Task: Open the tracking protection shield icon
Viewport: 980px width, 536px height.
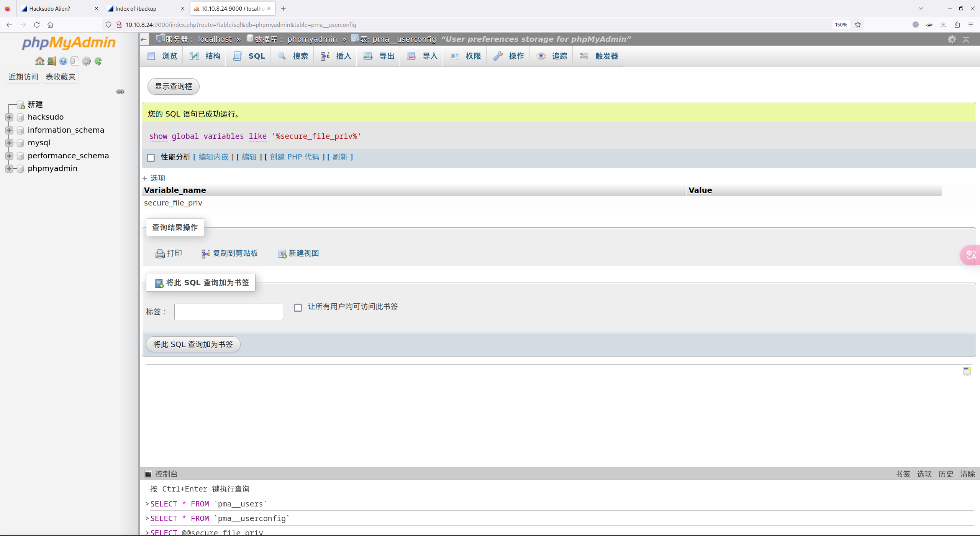Action: click(108, 25)
